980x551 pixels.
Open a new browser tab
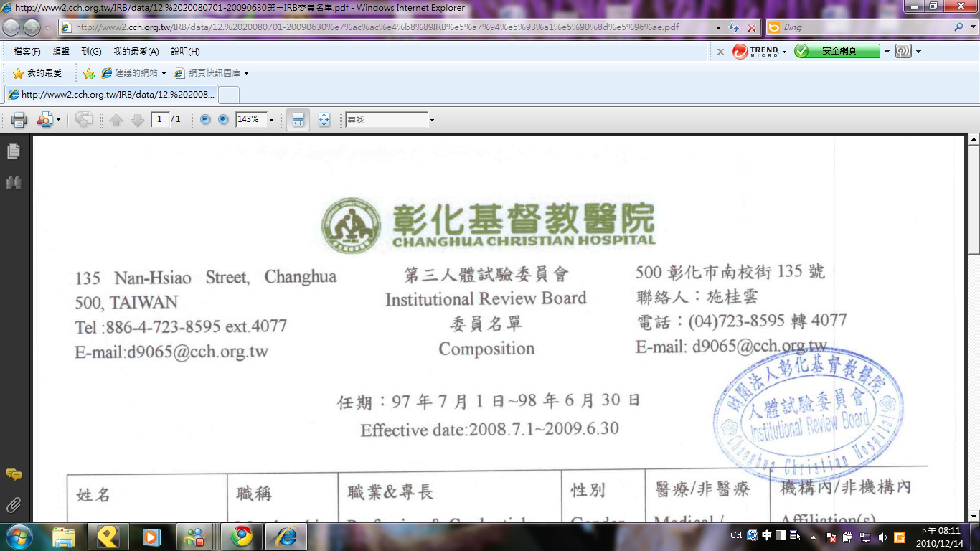[229, 95]
